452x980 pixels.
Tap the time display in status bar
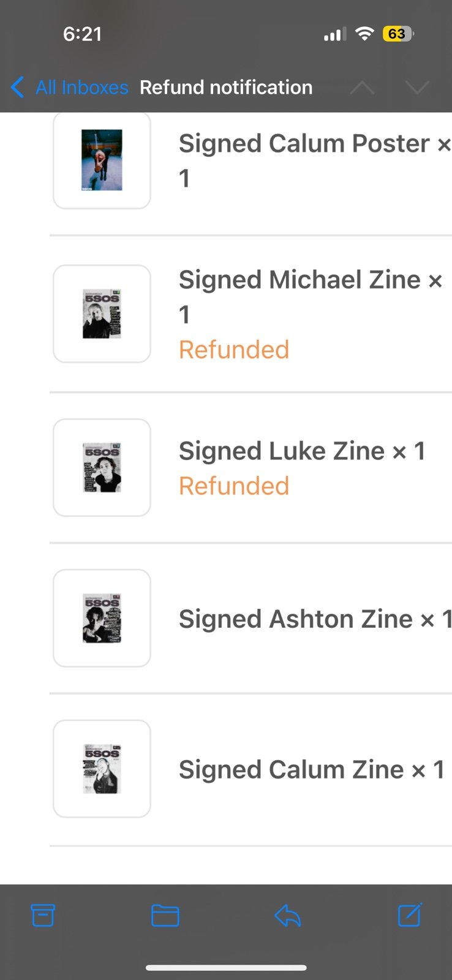pyautogui.click(x=82, y=34)
